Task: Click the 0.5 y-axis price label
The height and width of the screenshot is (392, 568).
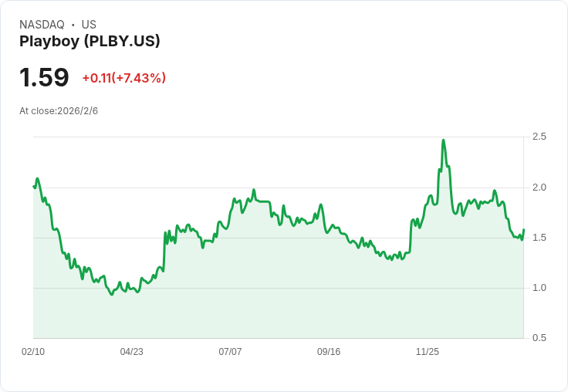Action: pyautogui.click(x=539, y=338)
